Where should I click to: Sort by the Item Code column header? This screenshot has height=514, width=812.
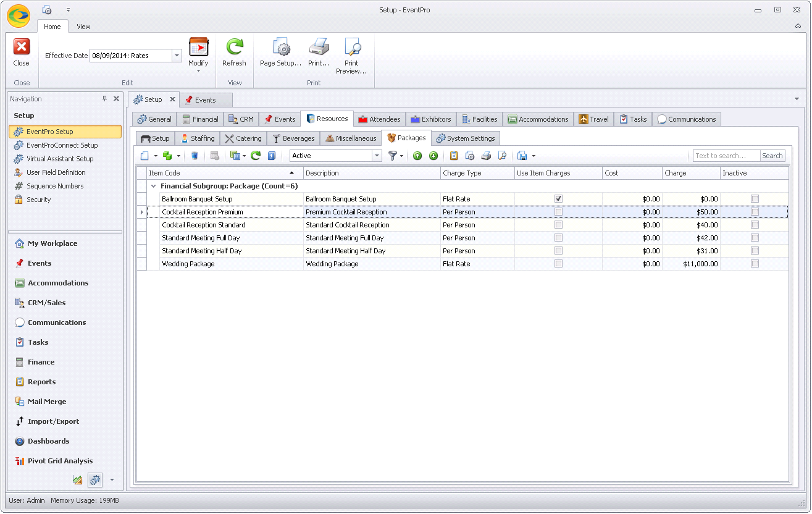(x=225, y=173)
